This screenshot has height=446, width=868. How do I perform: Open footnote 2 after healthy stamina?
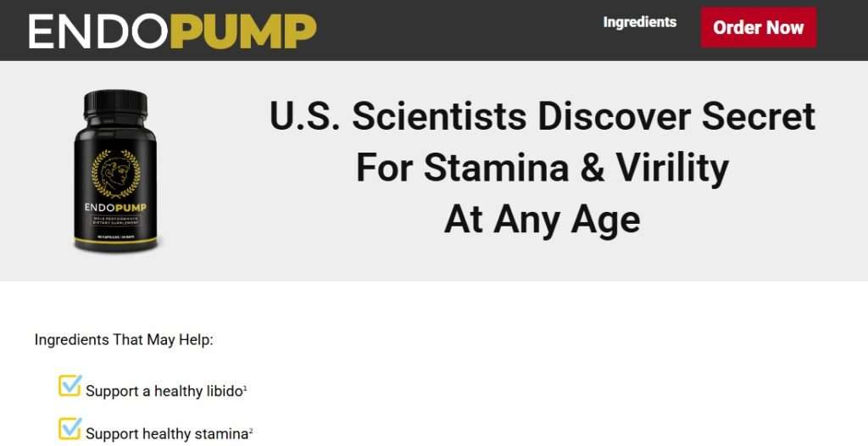pos(251,431)
